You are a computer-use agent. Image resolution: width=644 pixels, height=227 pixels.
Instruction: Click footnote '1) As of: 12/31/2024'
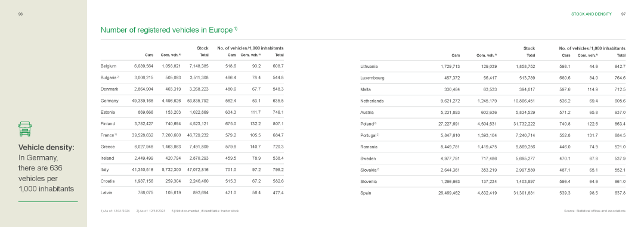click(x=115, y=211)
